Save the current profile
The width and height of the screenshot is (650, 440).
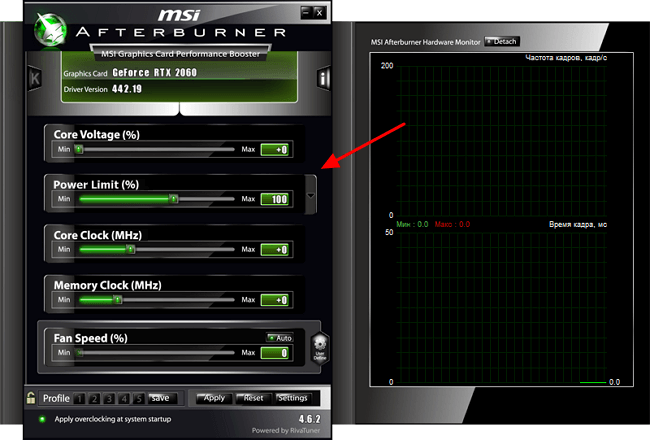pos(162,398)
